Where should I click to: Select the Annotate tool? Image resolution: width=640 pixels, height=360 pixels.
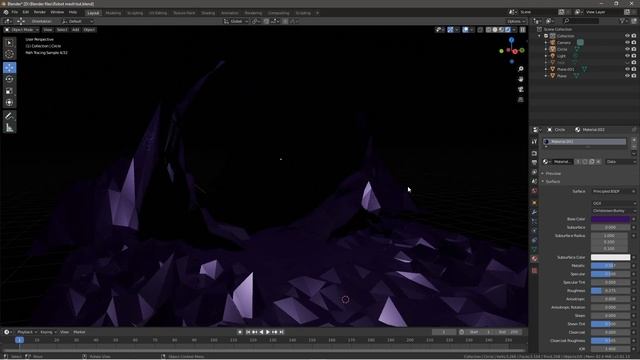click(9, 116)
